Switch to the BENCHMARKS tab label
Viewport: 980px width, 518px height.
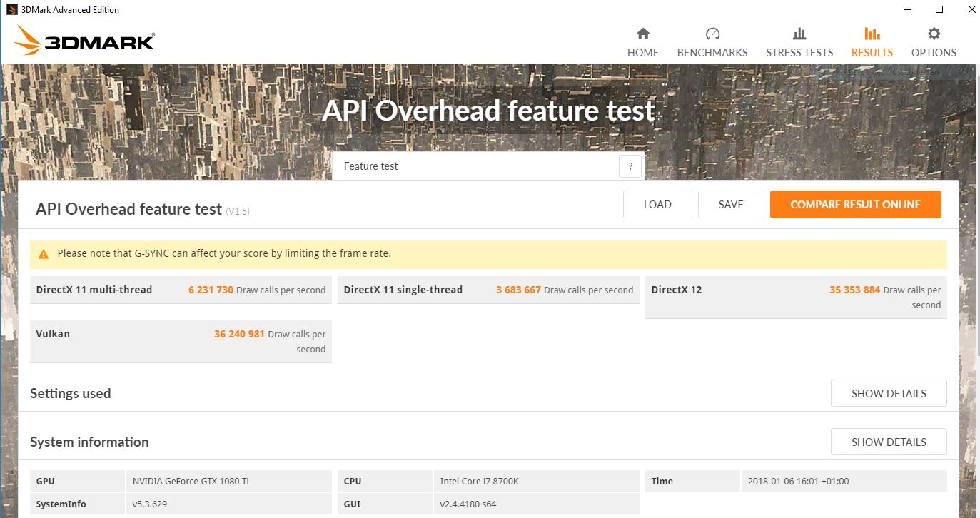(712, 52)
